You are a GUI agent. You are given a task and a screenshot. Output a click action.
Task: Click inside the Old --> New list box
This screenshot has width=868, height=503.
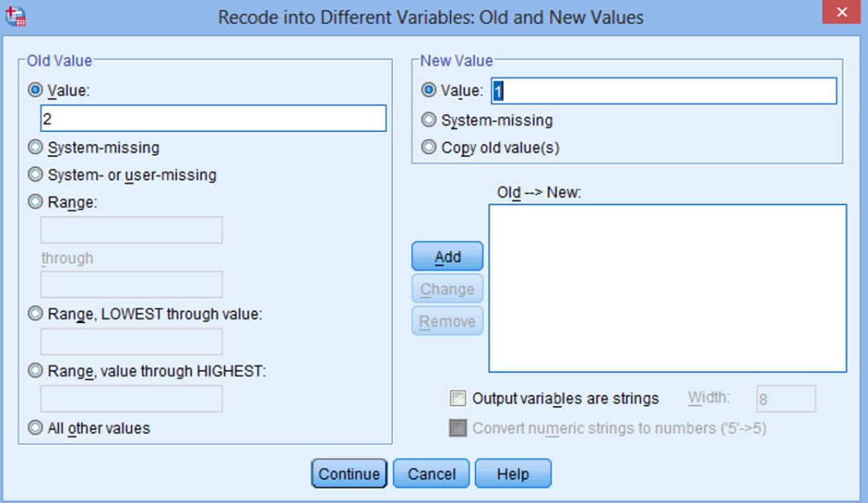[x=668, y=288]
